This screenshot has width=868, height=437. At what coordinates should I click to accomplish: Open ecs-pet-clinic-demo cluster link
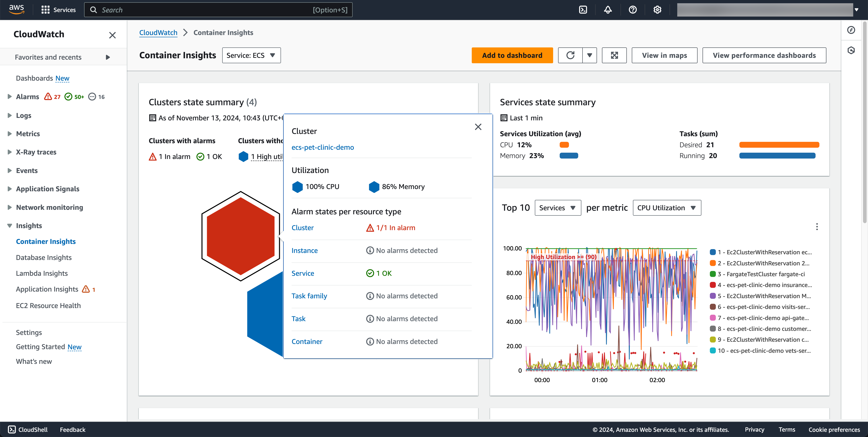[x=323, y=147]
